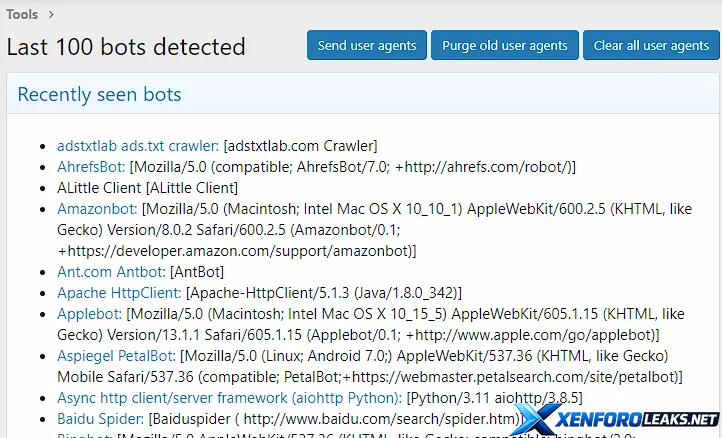Open the Aspiegel PetalBot link
The width and height of the screenshot is (722, 438).
[x=116, y=356]
